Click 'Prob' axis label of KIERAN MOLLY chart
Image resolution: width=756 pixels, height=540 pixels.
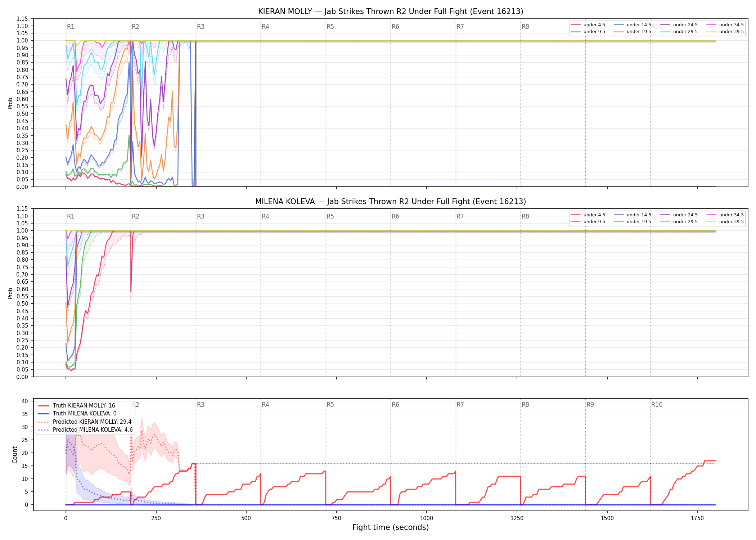point(10,103)
